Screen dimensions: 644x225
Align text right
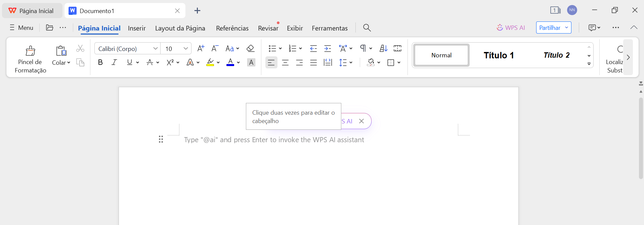(x=299, y=62)
